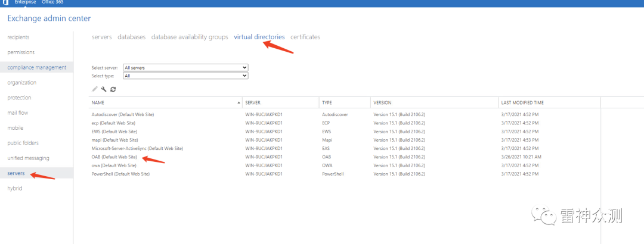Sort by the TYPE column header
The height and width of the screenshot is (244, 644).
[x=327, y=102]
